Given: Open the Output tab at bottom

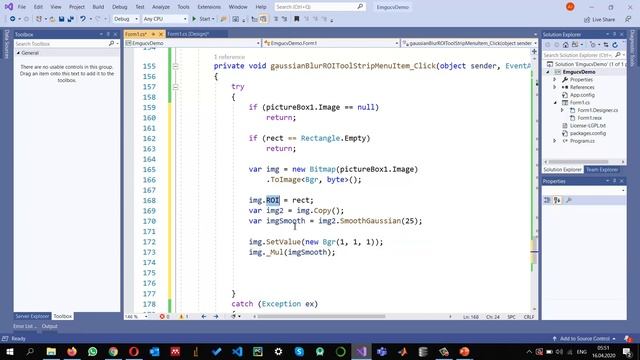Looking at the screenshot, I should pos(50,326).
